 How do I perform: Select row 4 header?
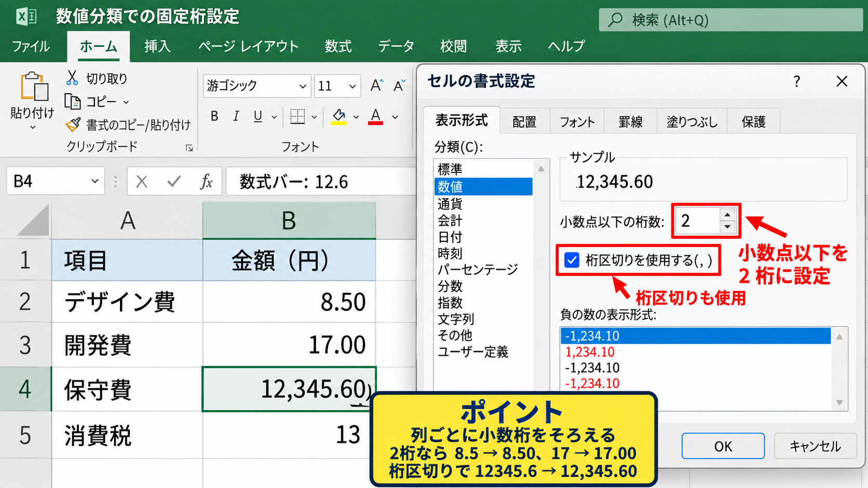click(x=25, y=389)
